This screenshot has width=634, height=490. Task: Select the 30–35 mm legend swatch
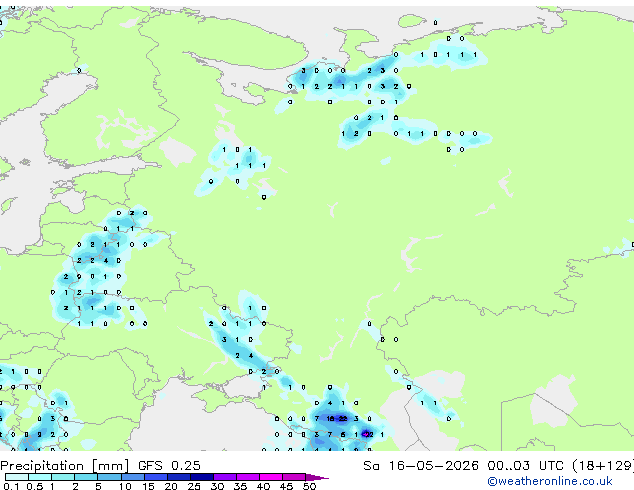click(224, 477)
